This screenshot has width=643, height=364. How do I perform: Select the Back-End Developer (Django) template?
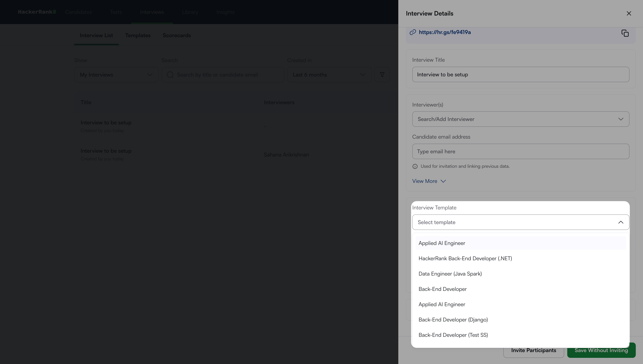tap(453, 320)
